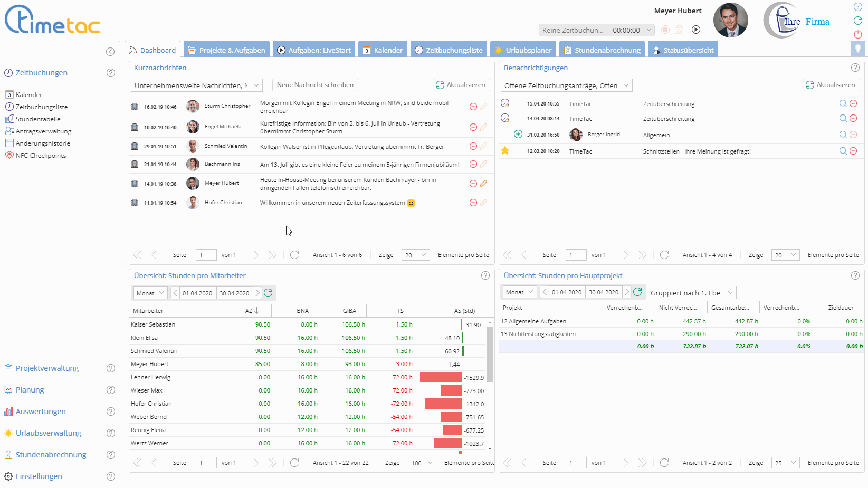Expand the Berger Ingrid notification row
Image resolution: width=868 pixels, height=488 pixels.
point(518,135)
